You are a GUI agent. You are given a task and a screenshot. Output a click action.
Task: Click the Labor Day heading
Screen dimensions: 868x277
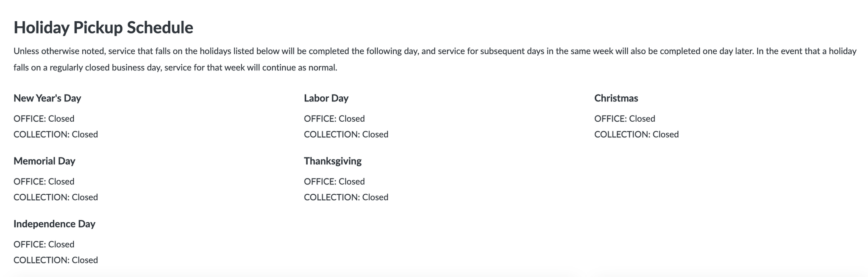coord(326,98)
